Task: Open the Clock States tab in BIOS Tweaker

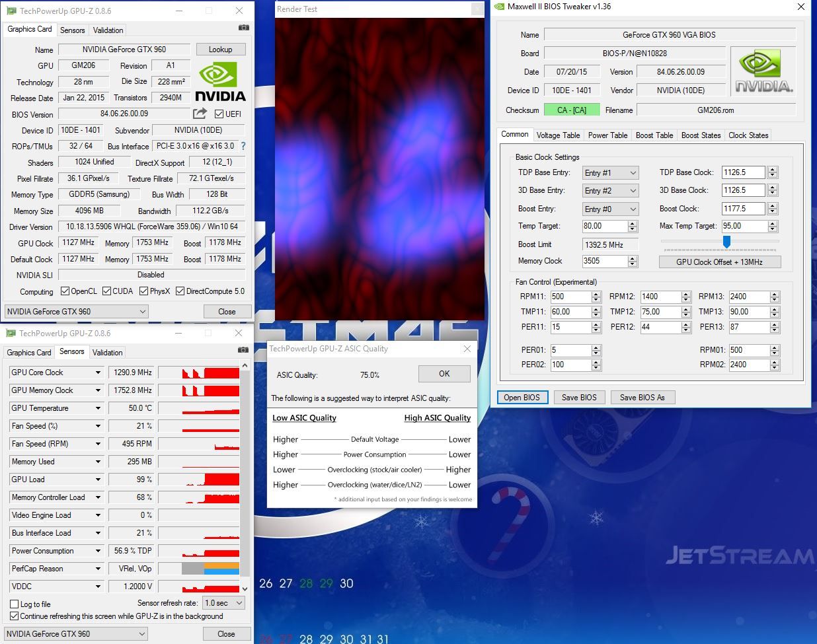Action: coord(748,135)
